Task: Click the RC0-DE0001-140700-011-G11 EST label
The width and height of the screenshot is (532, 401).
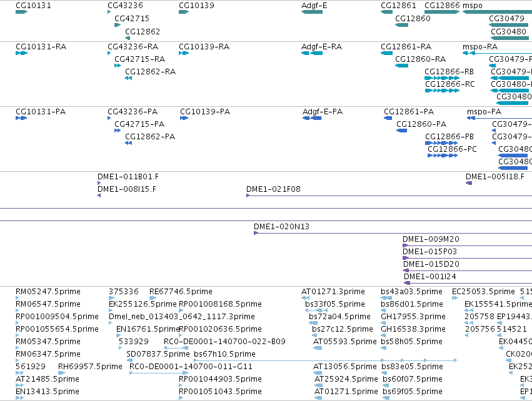Action: click(191, 367)
